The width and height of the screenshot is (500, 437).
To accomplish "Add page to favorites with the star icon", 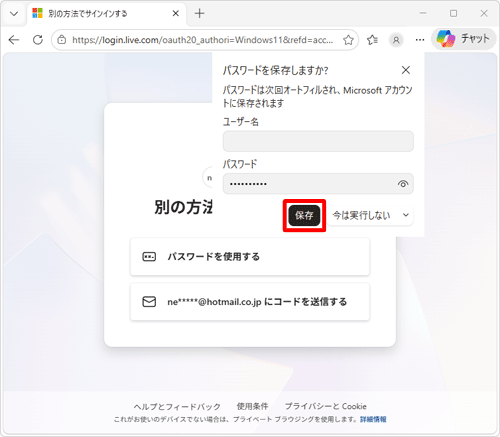I will (348, 40).
